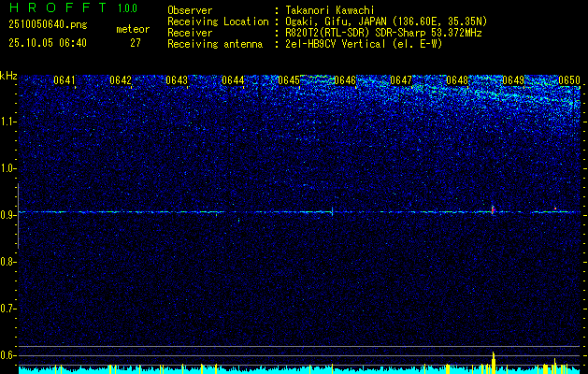Click the meteor count 27

[136, 43]
